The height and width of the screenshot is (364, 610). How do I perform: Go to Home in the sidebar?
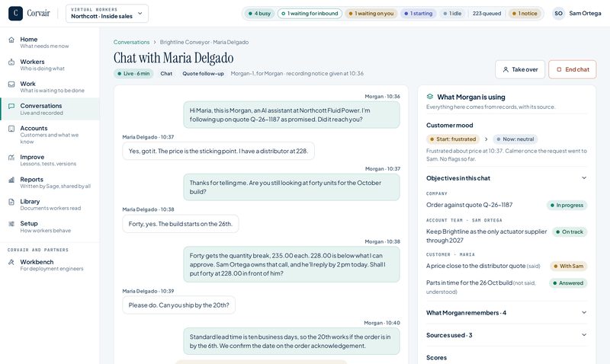[50, 43]
